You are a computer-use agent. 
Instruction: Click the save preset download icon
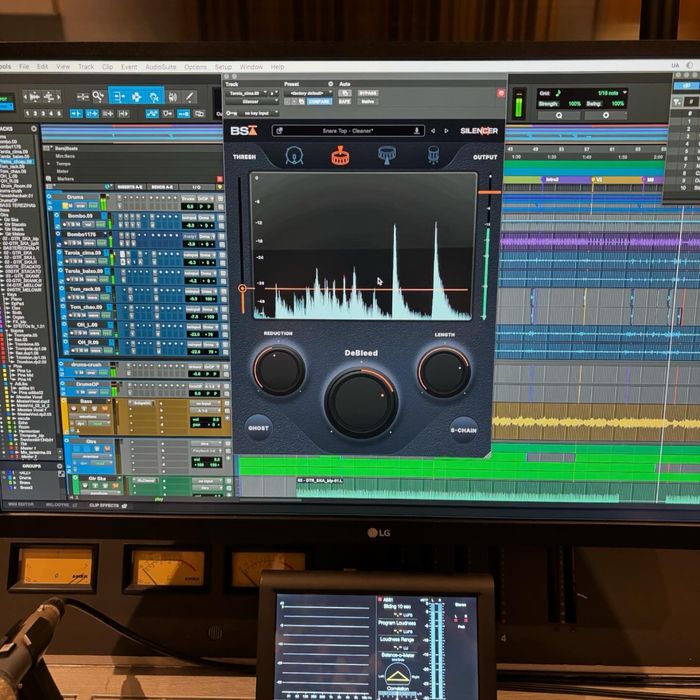(x=416, y=130)
